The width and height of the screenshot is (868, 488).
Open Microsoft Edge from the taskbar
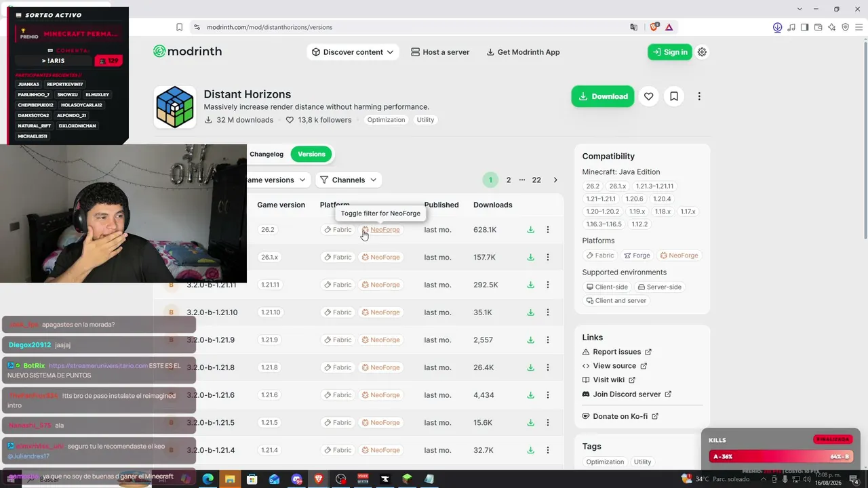click(x=208, y=479)
